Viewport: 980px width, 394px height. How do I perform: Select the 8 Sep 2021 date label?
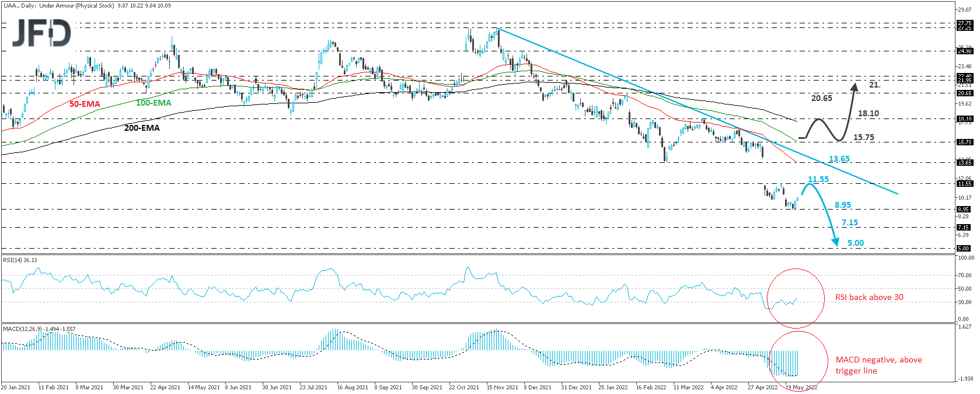click(388, 387)
